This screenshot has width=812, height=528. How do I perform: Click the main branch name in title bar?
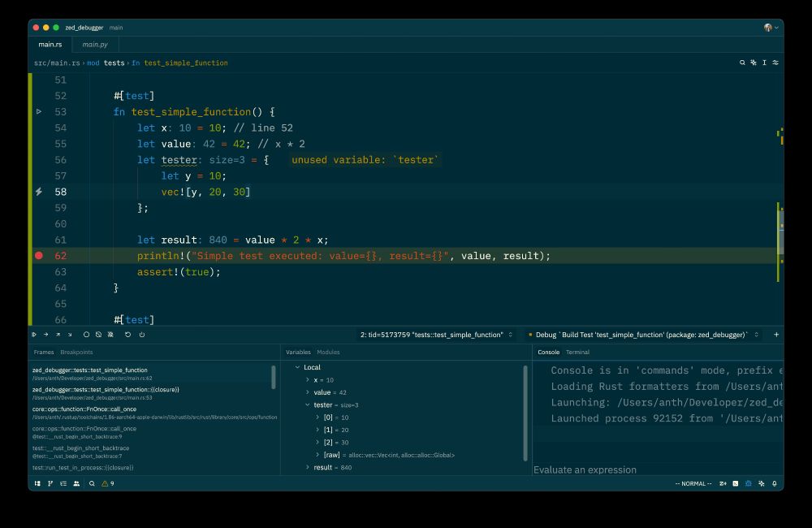(x=116, y=28)
